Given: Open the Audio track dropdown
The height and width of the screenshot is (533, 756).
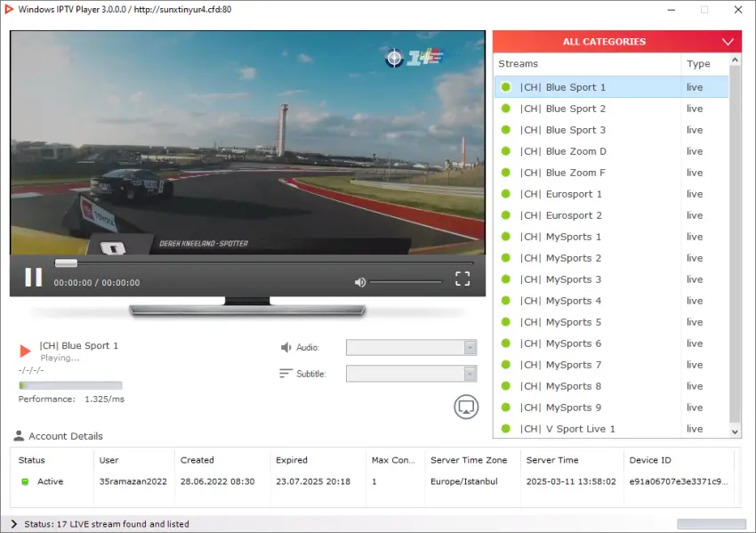Looking at the screenshot, I should tap(411, 347).
